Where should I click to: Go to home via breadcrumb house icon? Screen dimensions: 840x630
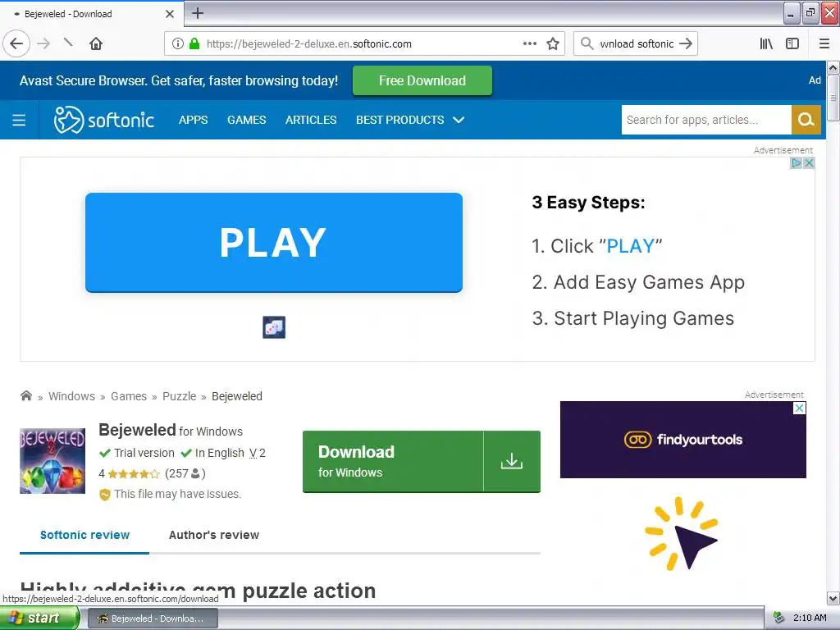click(x=25, y=396)
